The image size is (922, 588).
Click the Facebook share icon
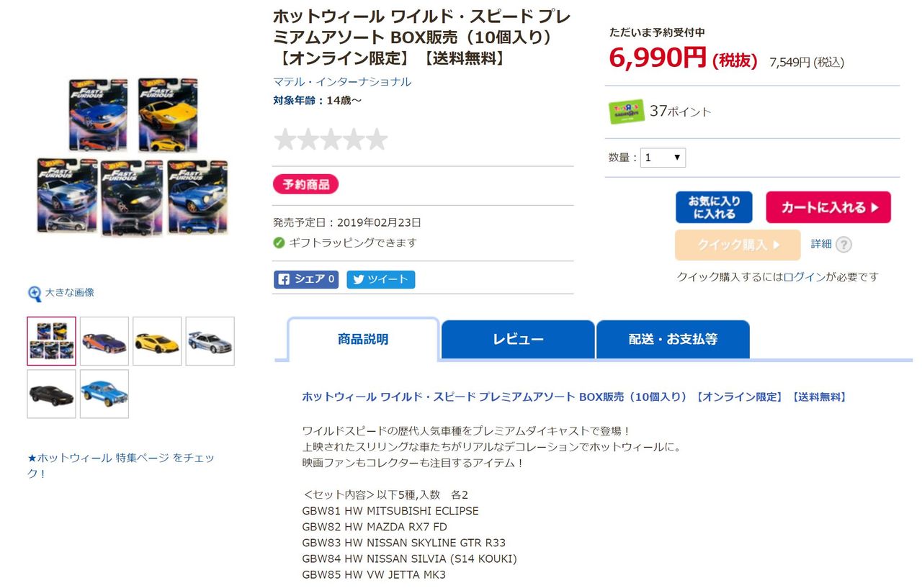click(284, 279)
